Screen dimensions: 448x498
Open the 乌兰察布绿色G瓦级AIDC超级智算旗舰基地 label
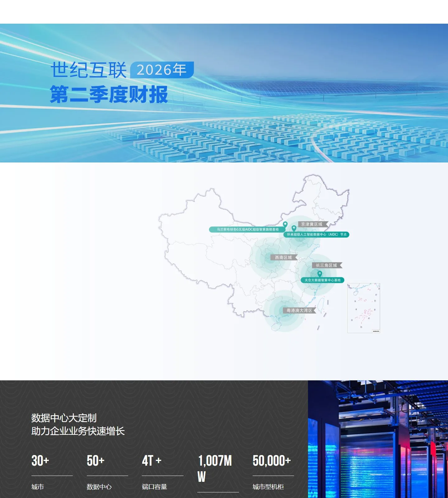click(247, 229)
